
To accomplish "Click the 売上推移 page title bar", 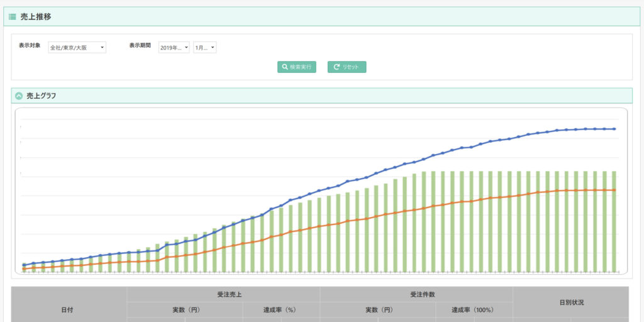I will (321, 17).
